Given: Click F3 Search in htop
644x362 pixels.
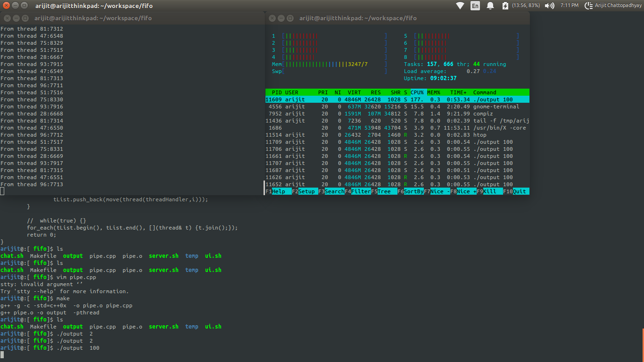Looking at the screenshot, I should [331, 191].
